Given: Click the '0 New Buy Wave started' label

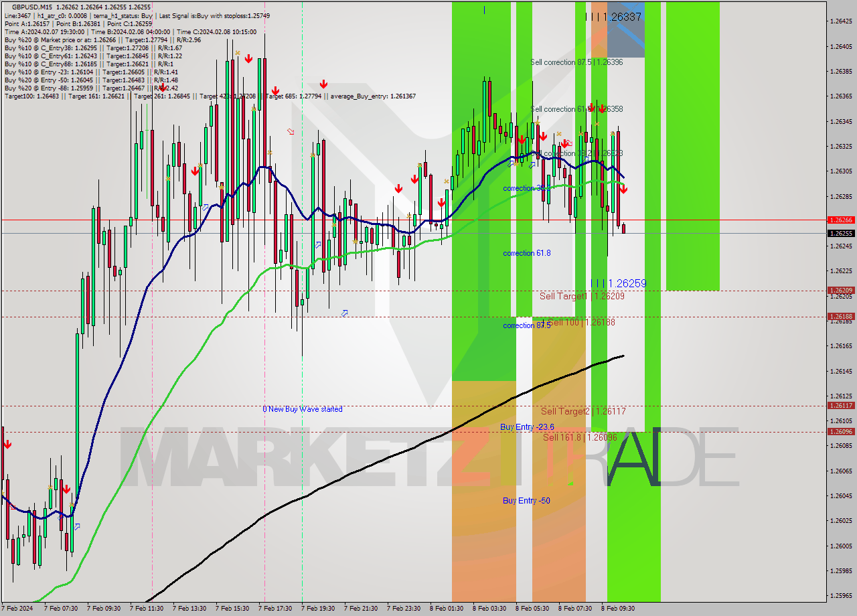Looking at the screenshot, I should tap(303, 409).
